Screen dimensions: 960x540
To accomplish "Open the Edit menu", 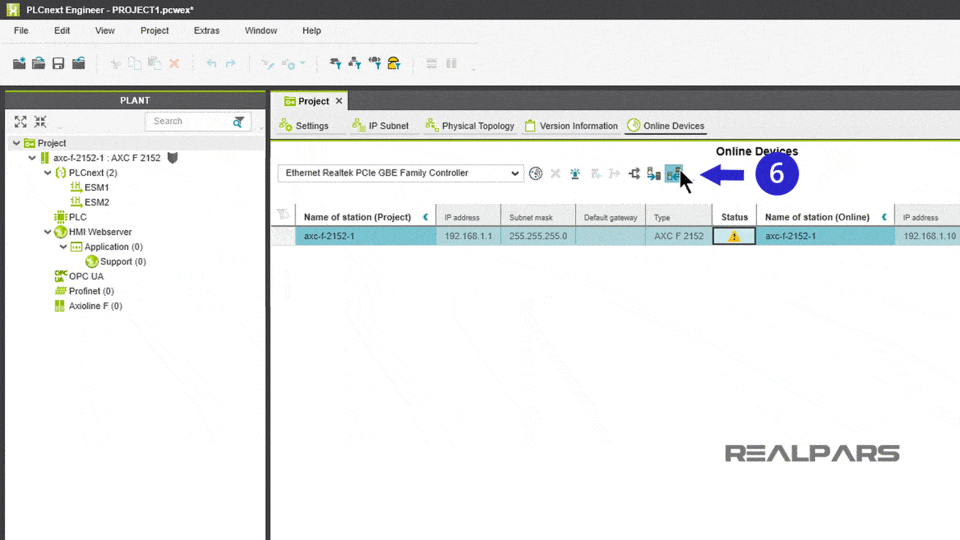I will (x=62, y=31).
